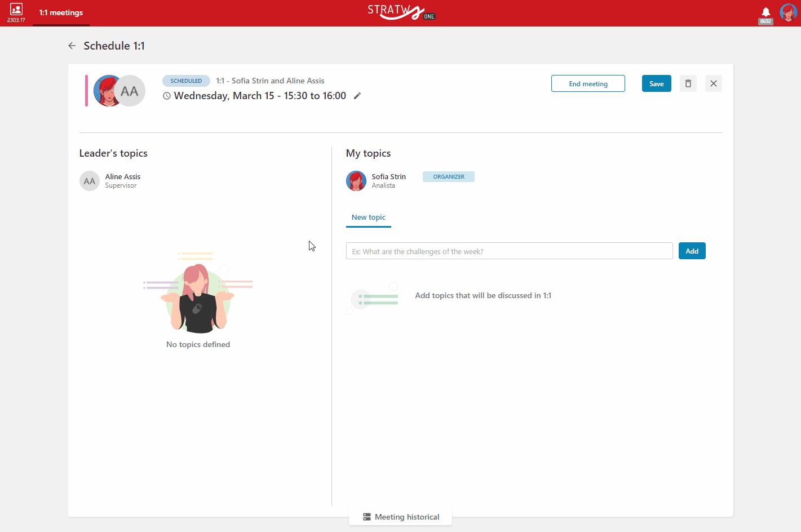Click the 'Supervisor' role label
The height and width of the screenshot is (532, 801).
point(121,185)
